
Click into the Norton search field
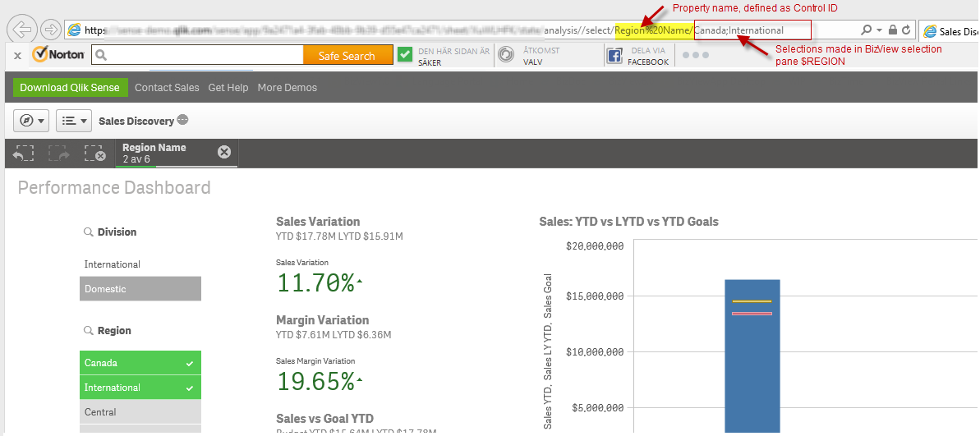coord(197,55)
